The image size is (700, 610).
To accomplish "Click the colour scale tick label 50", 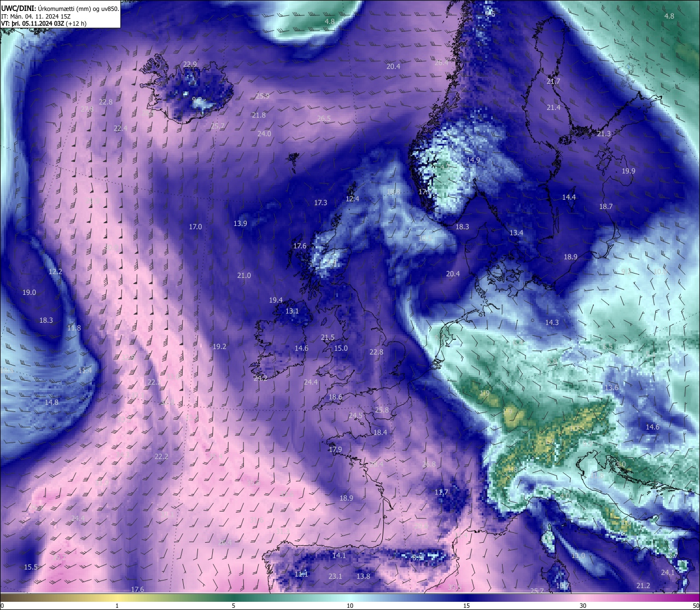I will coord(696,606).
